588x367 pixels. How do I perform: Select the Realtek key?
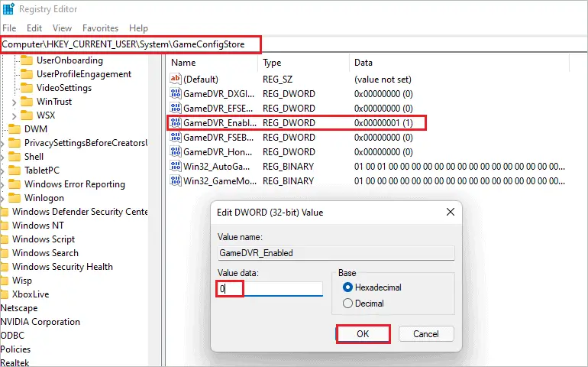click(15, 362)
